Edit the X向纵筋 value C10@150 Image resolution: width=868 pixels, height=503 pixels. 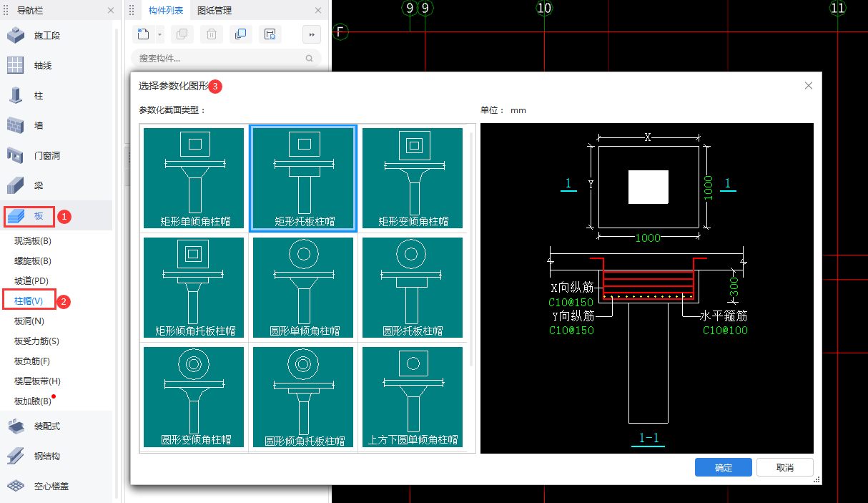click(x=572, y=303)
